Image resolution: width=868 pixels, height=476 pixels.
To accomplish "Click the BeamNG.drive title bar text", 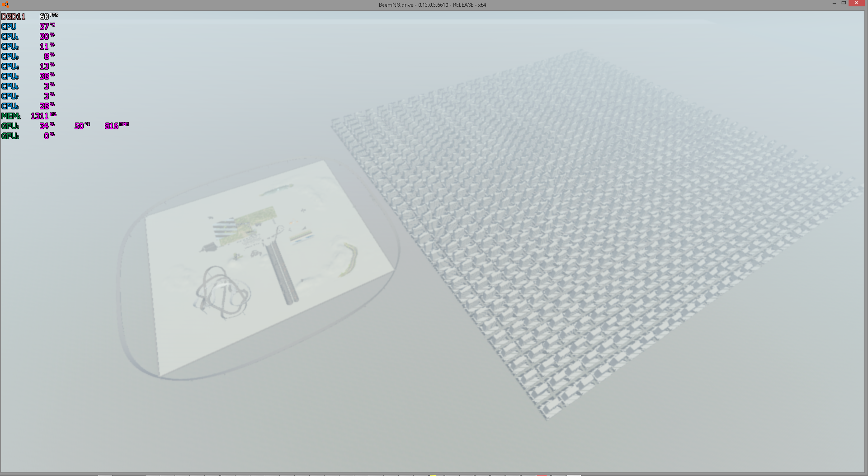I will tap(432, 5).
